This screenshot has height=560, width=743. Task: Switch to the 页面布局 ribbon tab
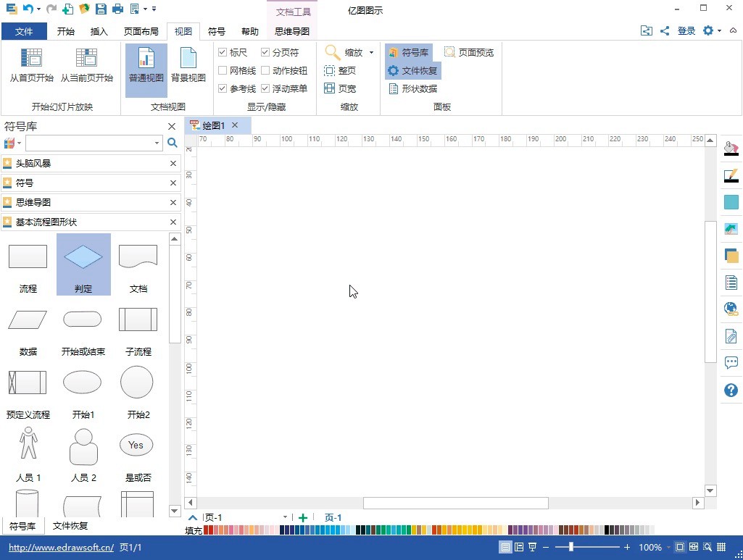[x=141, y=32]
